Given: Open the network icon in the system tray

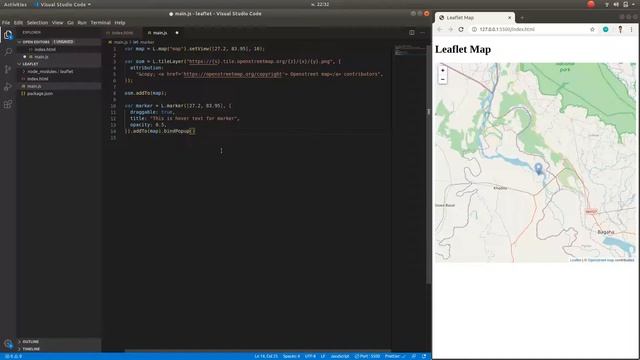Looking at the screenshot, I should click(607, 4).
